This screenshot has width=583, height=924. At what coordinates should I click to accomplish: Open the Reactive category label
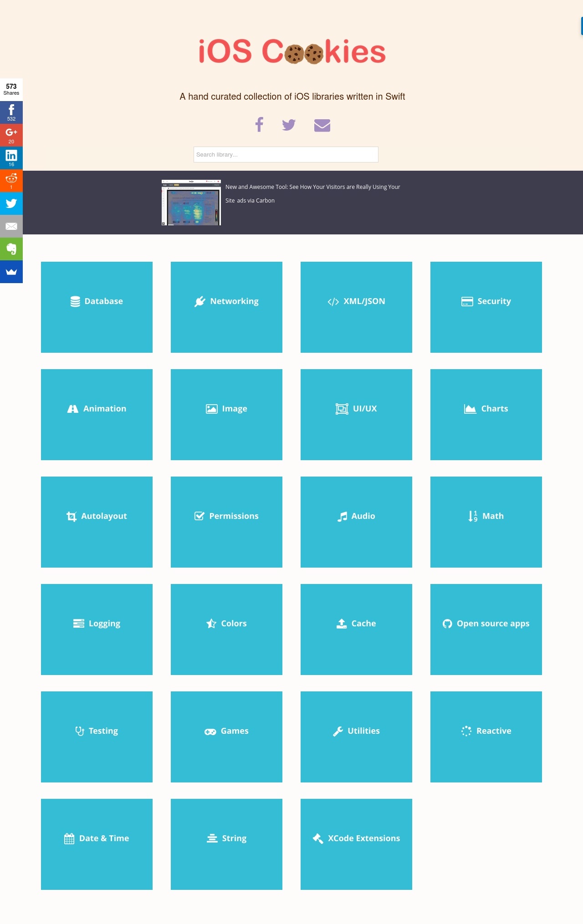point(494,731)
